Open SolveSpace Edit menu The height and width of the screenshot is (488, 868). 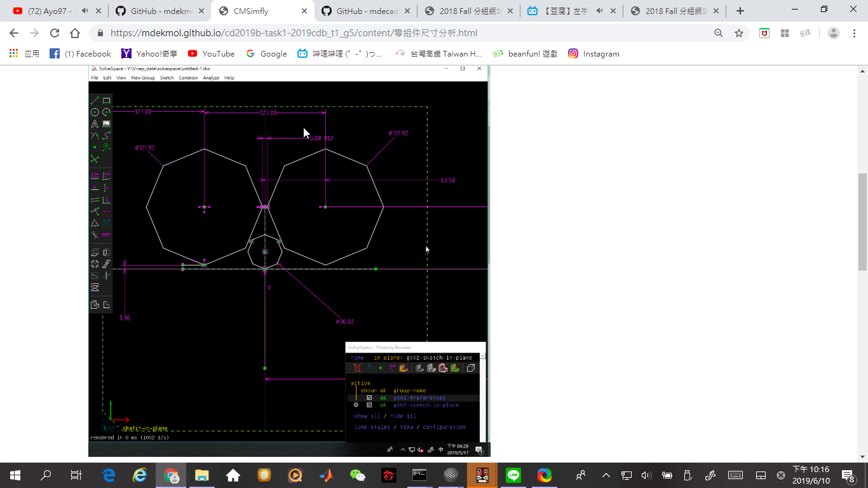tap(107, 78)
